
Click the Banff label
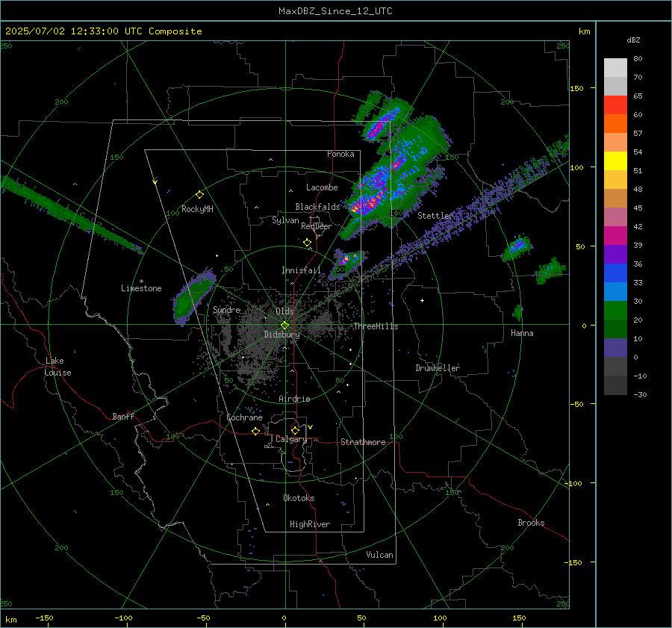[123, 416]
